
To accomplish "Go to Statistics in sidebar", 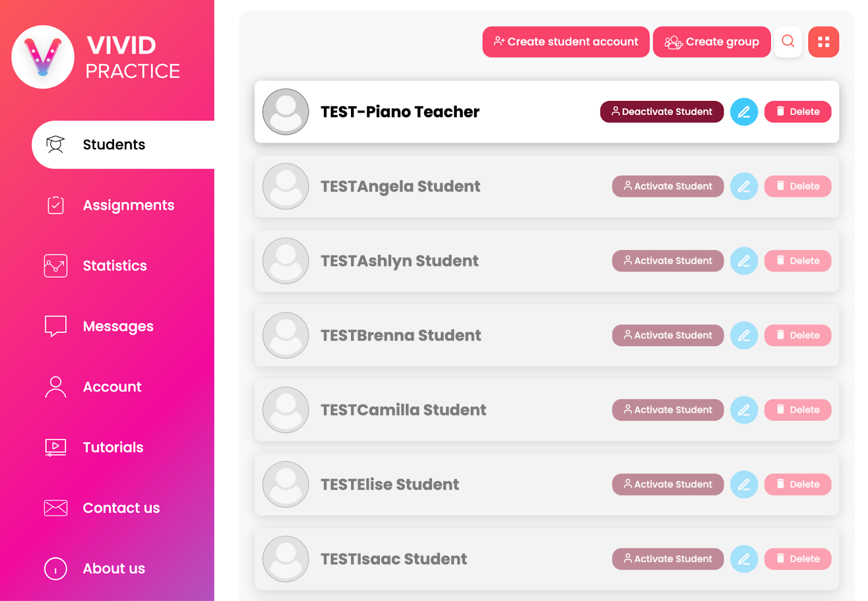I will [x=114, y=266].
